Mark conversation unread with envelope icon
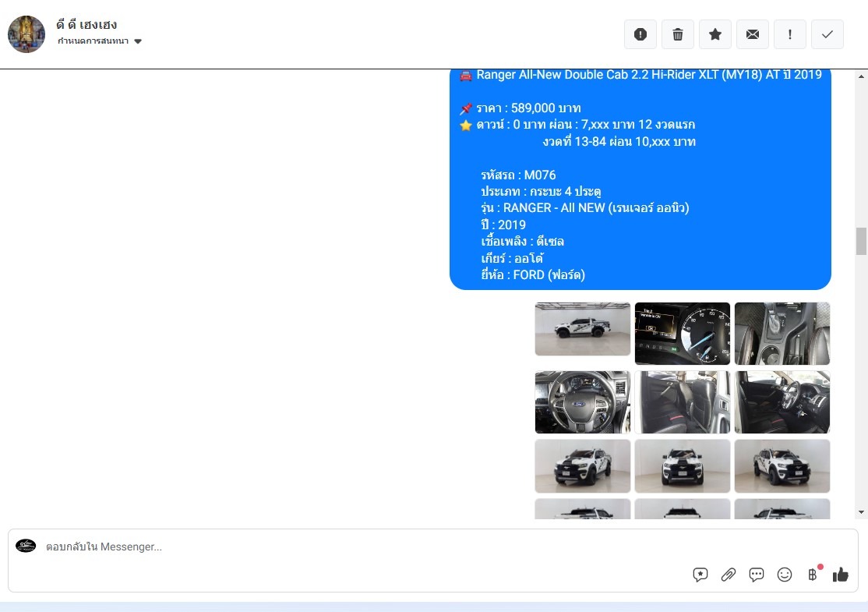Image resolution: width=868 pixels, height=612 pixels. pos(753,34)
